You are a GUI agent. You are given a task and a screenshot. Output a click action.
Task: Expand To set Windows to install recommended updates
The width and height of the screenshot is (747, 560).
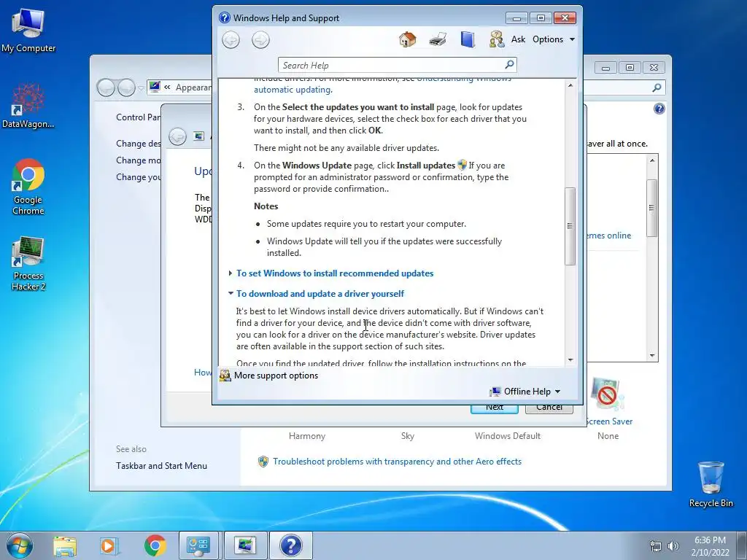click(334, 273)
